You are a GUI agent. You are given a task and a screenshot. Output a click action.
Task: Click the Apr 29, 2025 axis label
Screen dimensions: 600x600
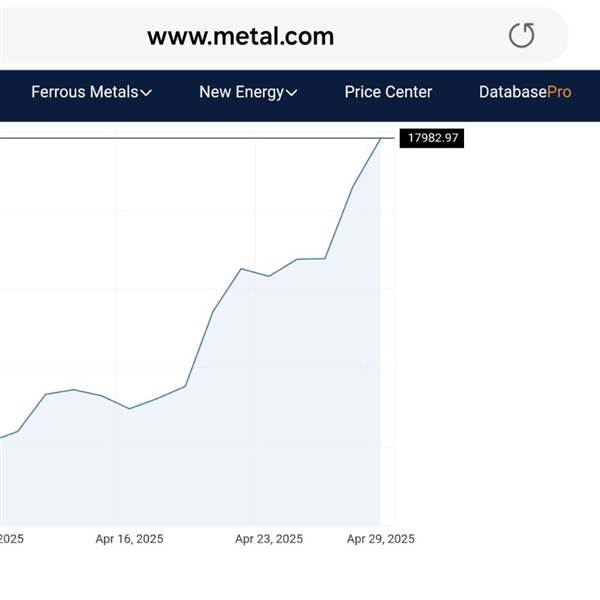pos(380,539)
